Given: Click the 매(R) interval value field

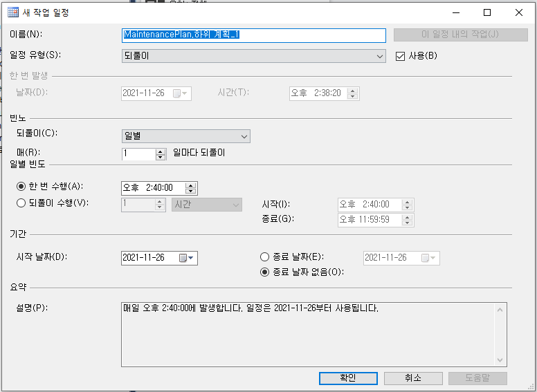Looking at the screenshot, I should (x=138, y=154).
